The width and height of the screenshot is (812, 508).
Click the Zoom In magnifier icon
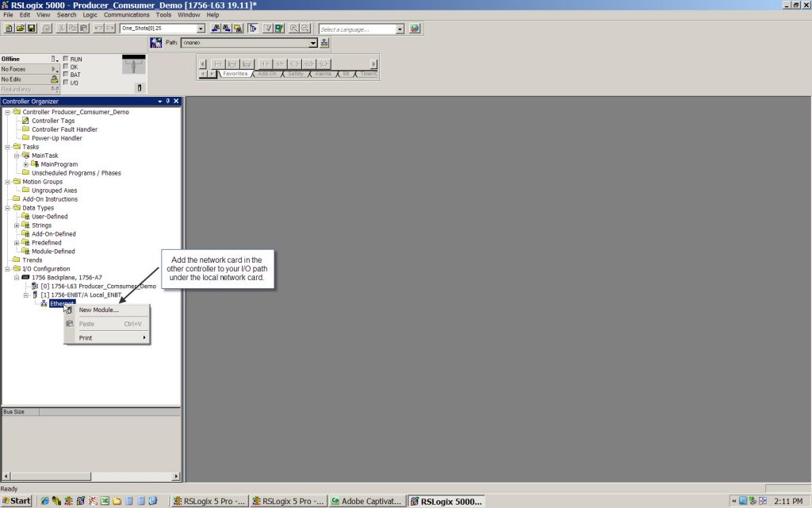pyautogui.click(x=293, y=29)
